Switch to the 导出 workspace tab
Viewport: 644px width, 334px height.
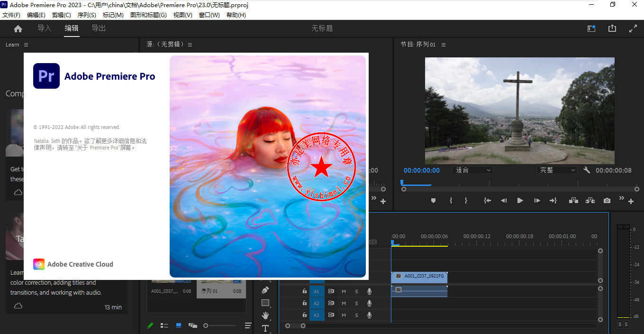point(99,28)
